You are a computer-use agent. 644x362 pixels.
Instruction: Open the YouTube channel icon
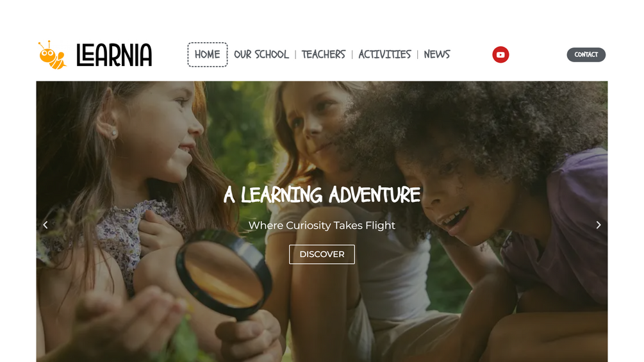(x=500, y=54)
